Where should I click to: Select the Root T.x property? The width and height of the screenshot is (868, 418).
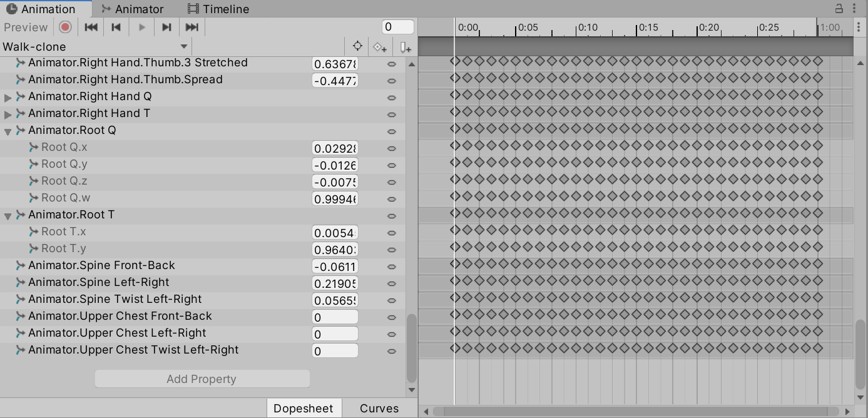click(64, 232)
